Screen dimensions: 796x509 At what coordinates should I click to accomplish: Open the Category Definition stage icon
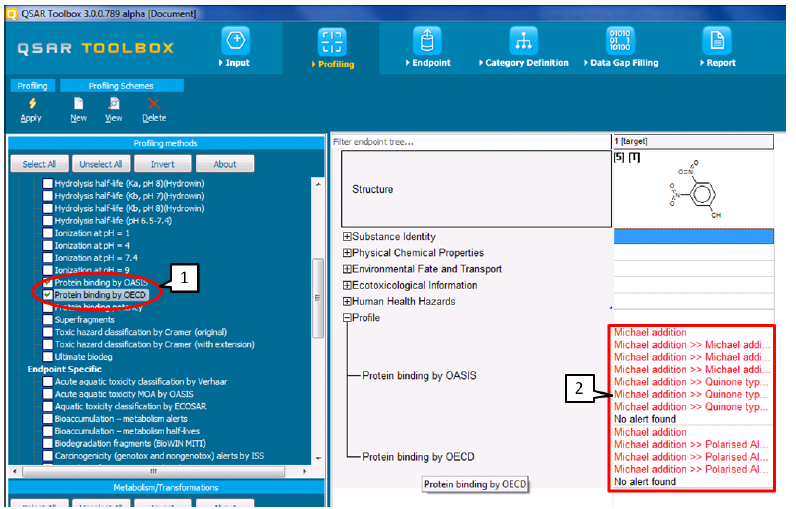[523, 41]
